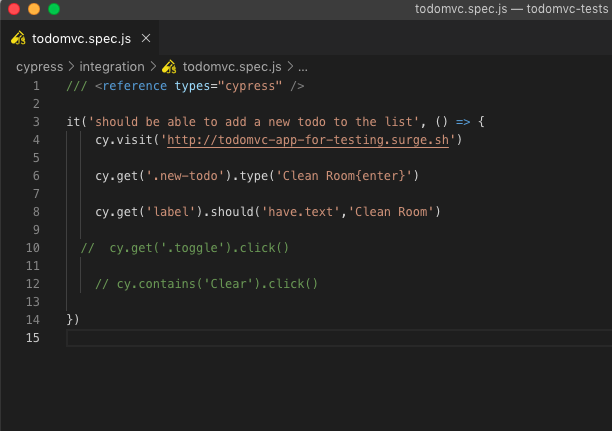Click line number 3 in the gutter
The image size is (612, 431).
click(36, 122)
